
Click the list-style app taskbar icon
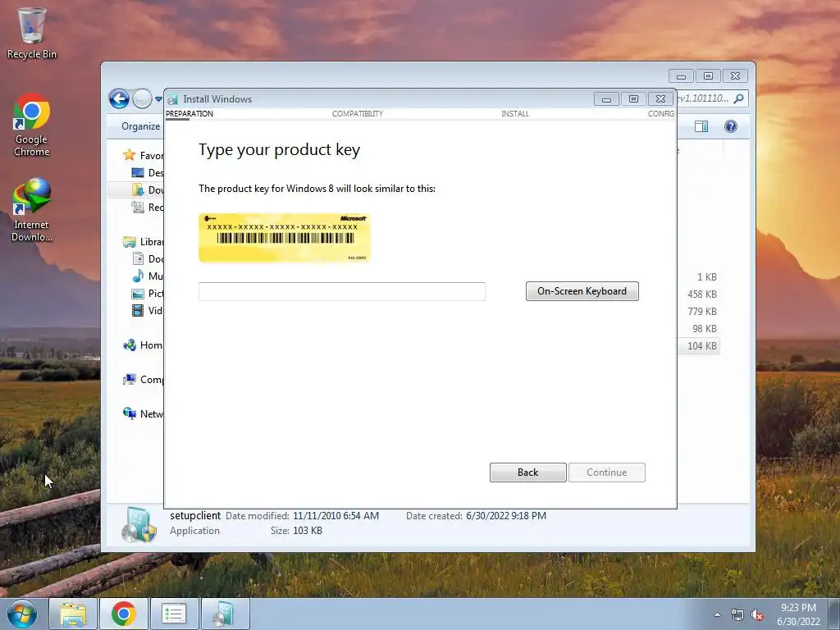coord(174,614)
